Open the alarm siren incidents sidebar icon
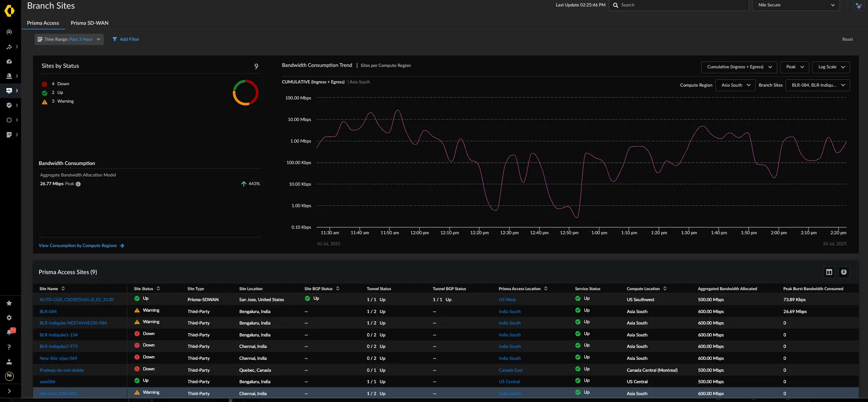The height and width of the screenshot is (402, 868). click(9, 76)
